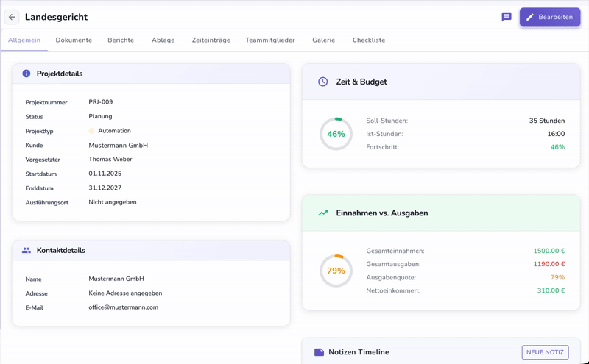
Task: Click the office@mustermann.com email address
Action: tap(123, 307)
